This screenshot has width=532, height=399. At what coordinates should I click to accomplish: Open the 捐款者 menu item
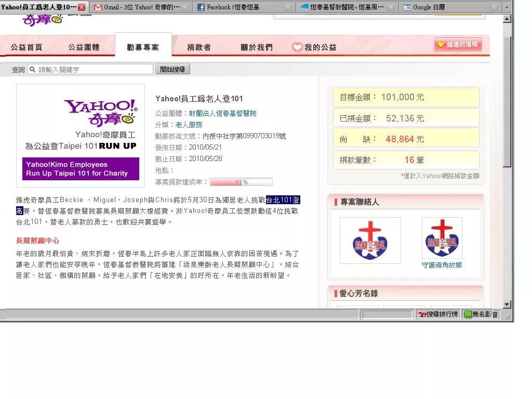coord(199,47)
